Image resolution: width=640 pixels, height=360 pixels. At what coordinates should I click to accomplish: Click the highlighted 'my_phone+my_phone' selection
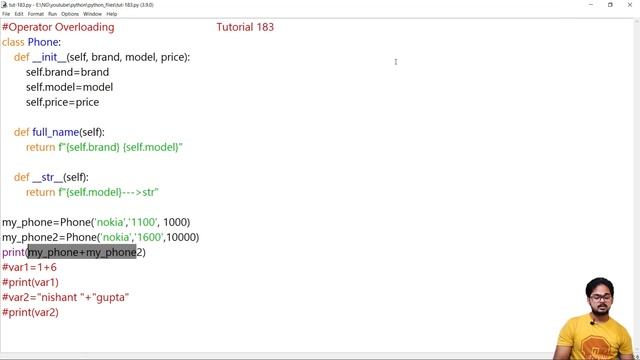pos(82,253)
